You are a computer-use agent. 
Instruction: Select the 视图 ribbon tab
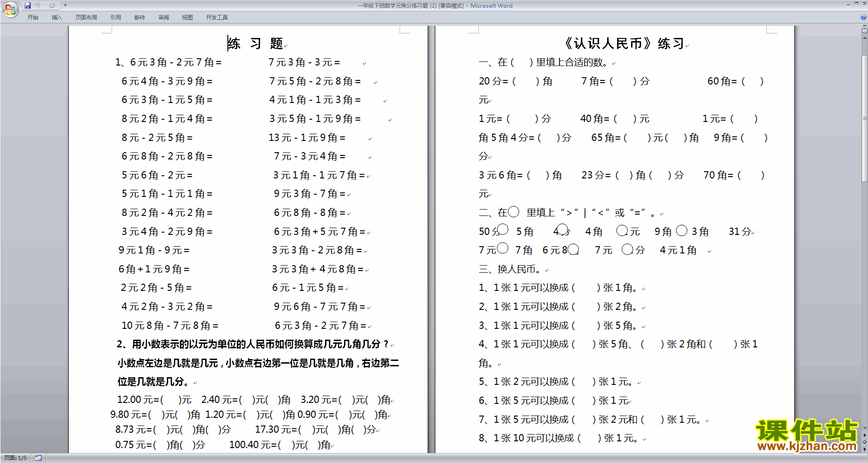point(187,17)
